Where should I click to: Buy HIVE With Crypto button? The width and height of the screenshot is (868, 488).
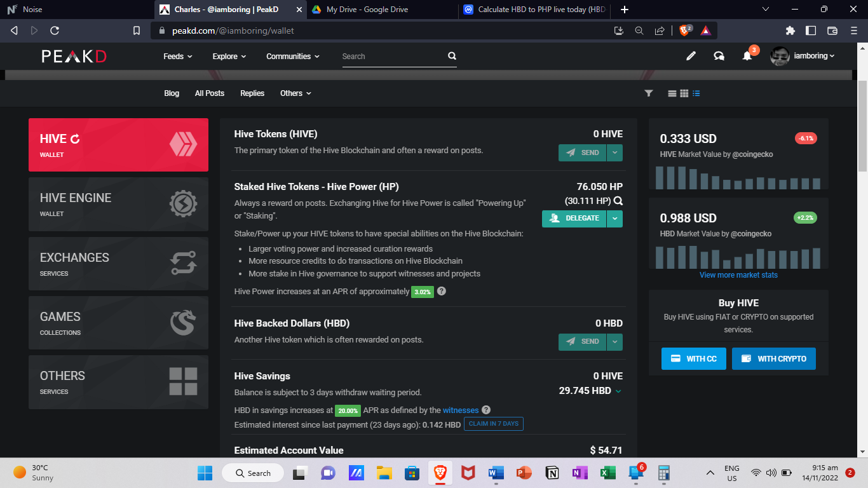click(774, 358)
